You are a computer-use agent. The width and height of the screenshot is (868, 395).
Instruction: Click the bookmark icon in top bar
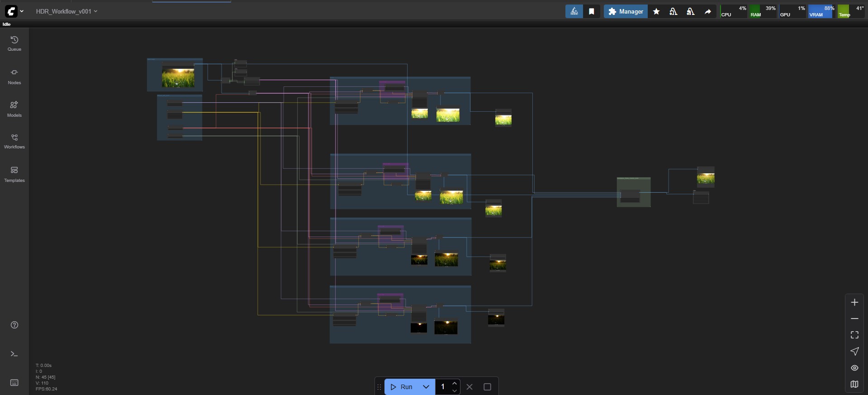(x=592, y=12)
